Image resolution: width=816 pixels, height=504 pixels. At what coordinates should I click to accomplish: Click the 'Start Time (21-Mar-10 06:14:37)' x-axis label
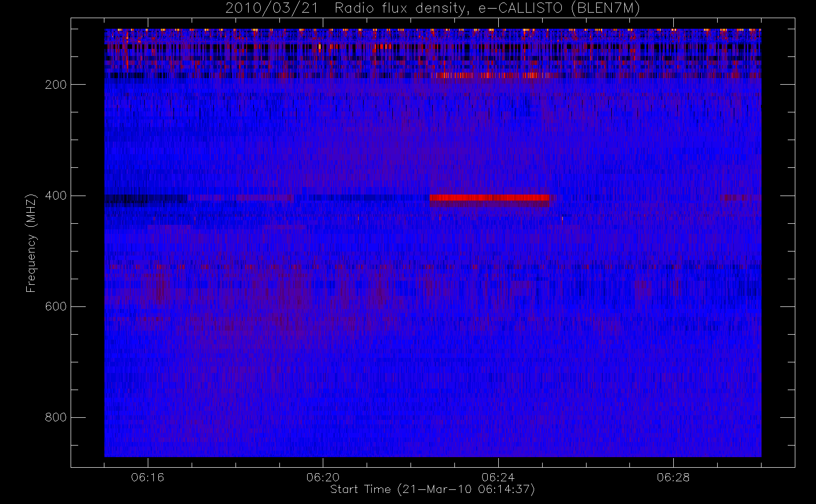(x=432, y=489)
